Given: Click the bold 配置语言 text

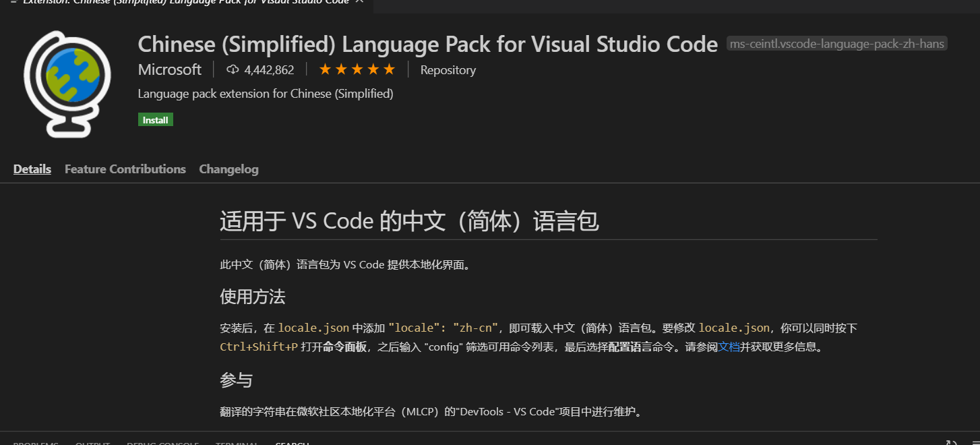Looking at the screenshot, I should point(630,347).
